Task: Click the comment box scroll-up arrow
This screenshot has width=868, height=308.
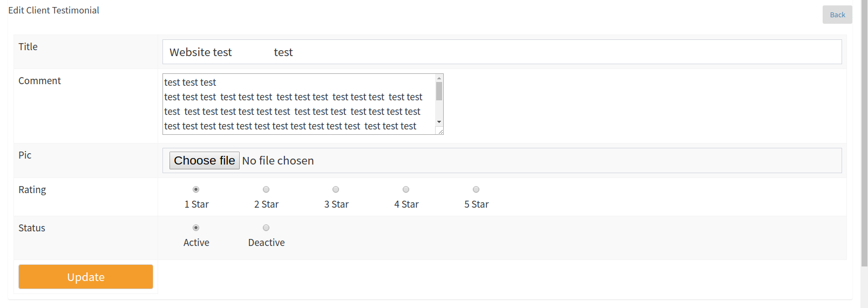Action: point(439,78)
